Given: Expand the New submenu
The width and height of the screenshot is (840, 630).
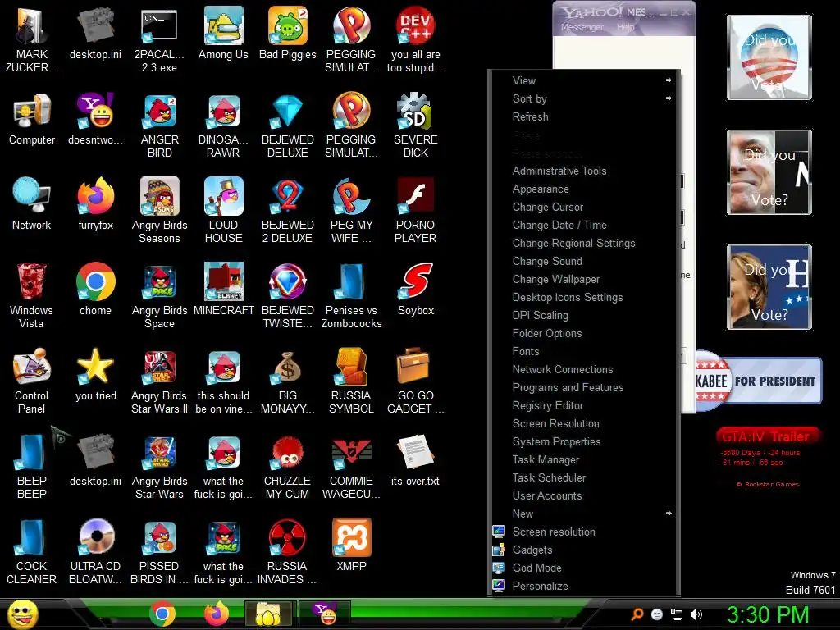Looking at the screenshot, I should click(x=584, y=514).
